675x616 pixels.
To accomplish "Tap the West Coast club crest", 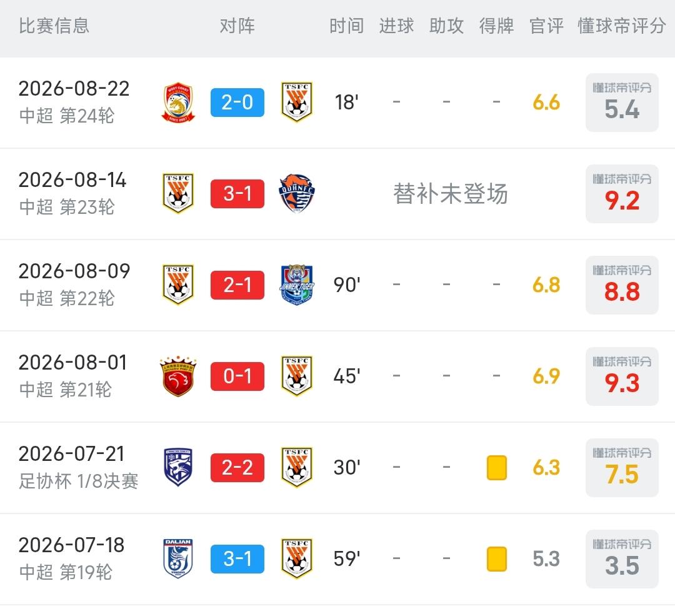I will pyautogui.click(x=177, y=103).
